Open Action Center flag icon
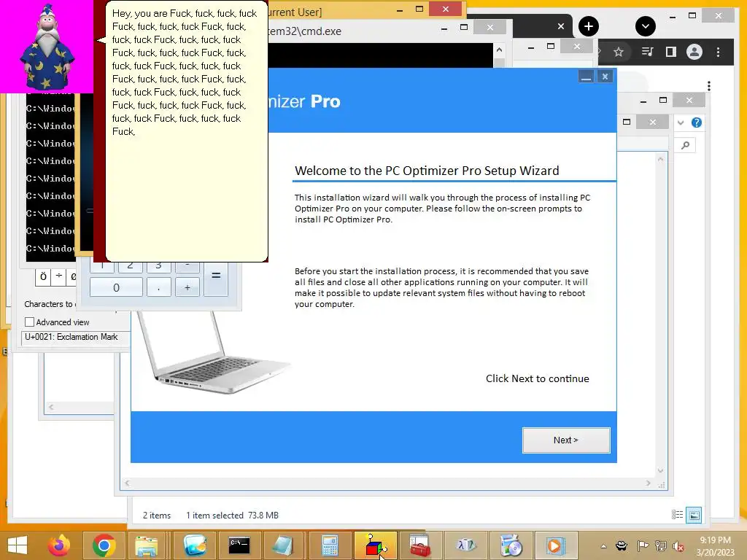The width and height of the screenshot is (747, 560). (642, 546)
